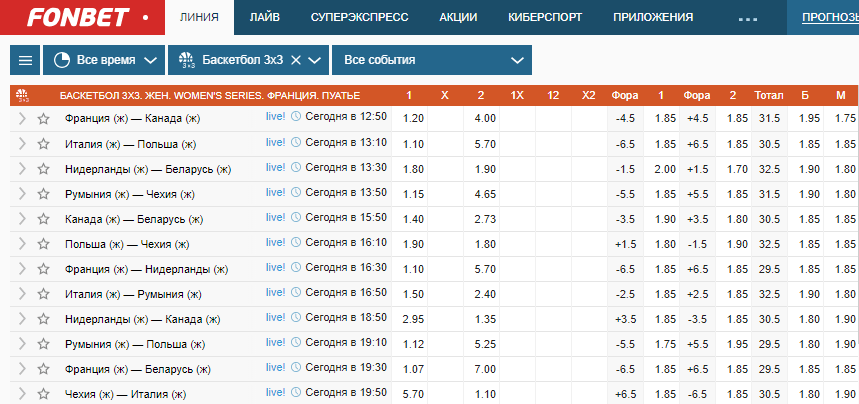Remove the Баскетбол 3x3 filter with the X
This screenshot has width=859, height=404.
click(296, 60)
